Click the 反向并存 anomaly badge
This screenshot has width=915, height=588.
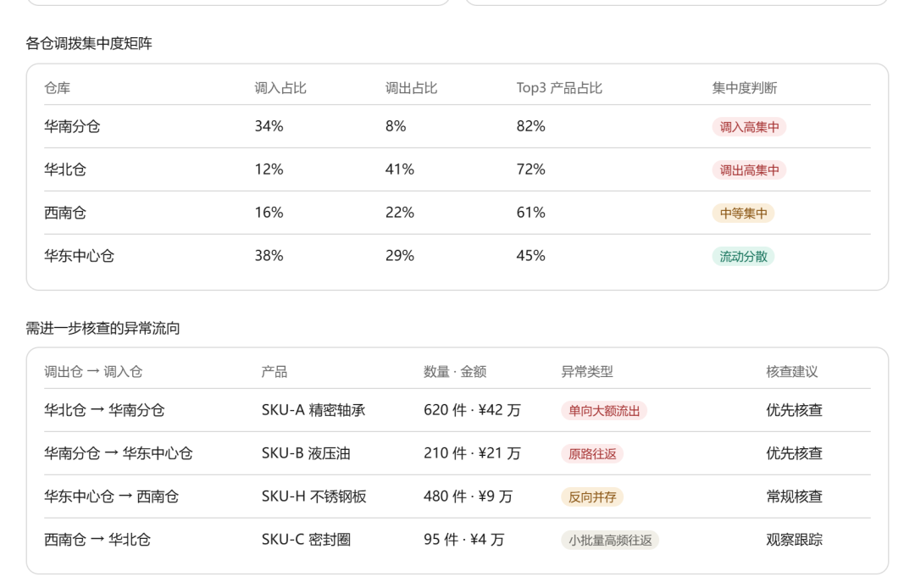592,497
